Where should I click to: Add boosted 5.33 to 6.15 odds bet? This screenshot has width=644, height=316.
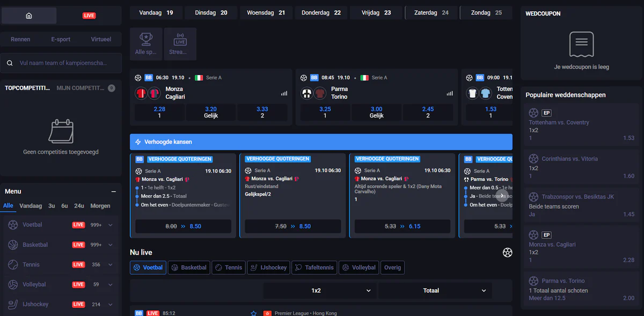pyautogui.click(x=402, y=226)
